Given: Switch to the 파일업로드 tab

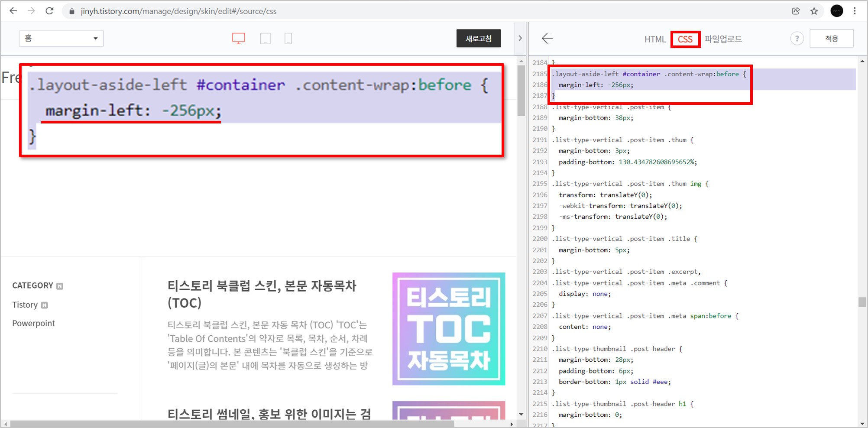Looking at the screenshot, I should pos(723,39).
